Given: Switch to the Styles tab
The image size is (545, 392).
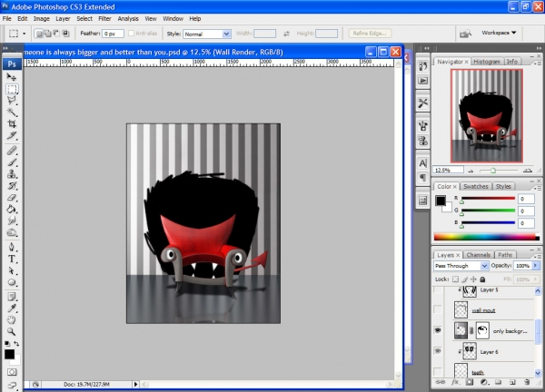Looking at the screenshot, I should (x=503, y=186).
